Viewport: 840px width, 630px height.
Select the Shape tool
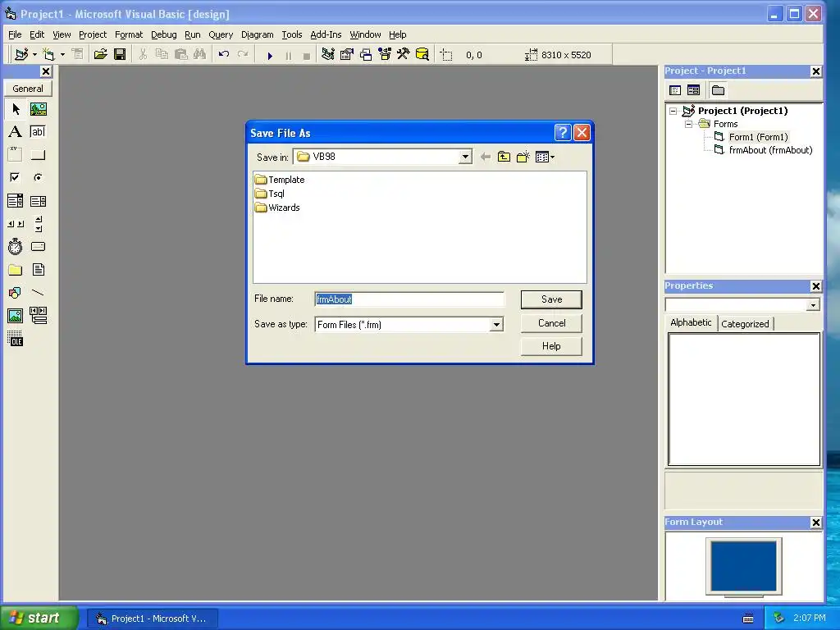(16, 293)
